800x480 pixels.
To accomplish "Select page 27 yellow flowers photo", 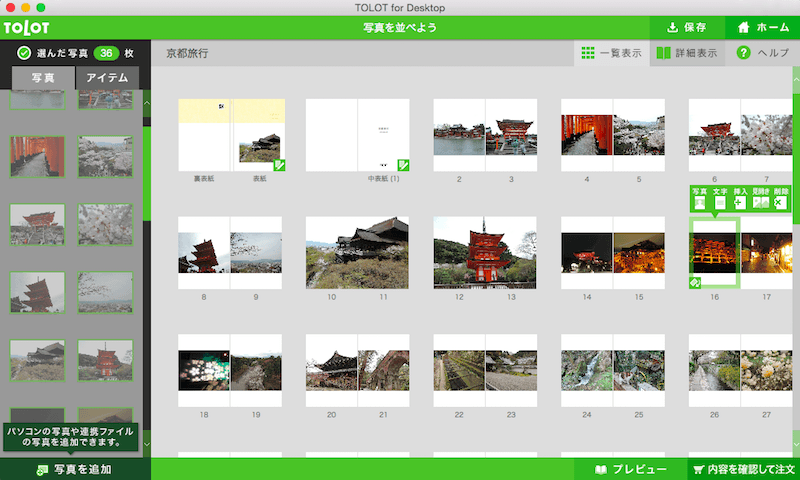I will 766,370.
